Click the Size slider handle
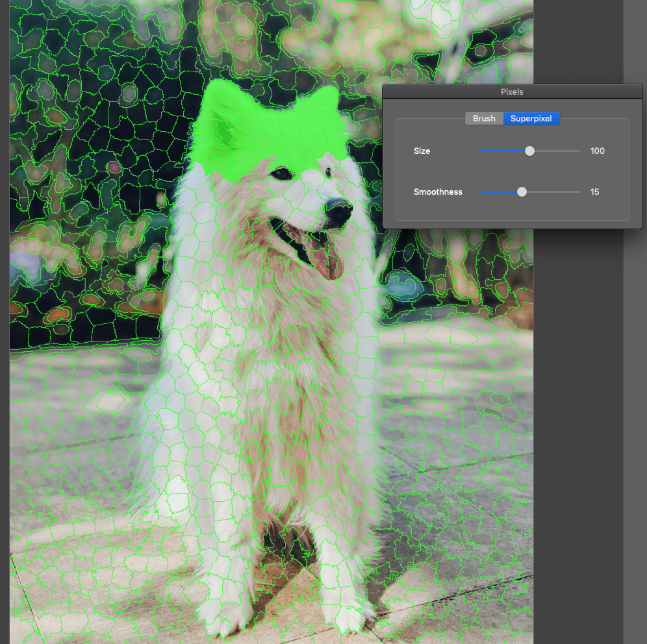Viewport: 647px width, 644px height. (529, 151)
